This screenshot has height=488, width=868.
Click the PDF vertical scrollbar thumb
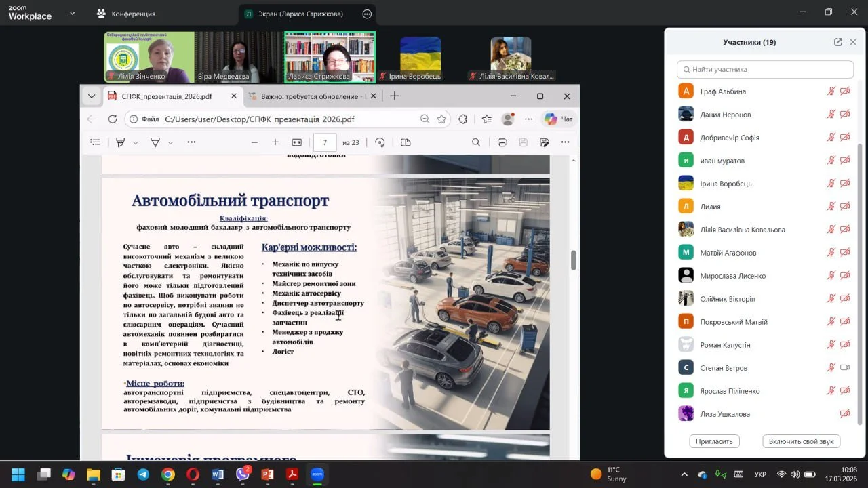click(x=574, y=260)
